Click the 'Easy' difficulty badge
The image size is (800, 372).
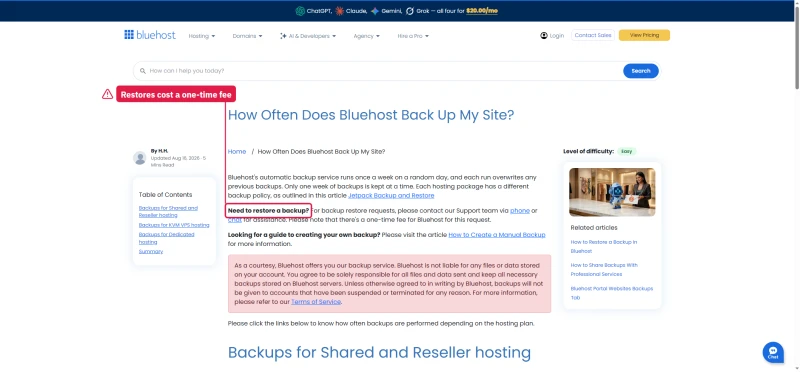pos(627,152)
